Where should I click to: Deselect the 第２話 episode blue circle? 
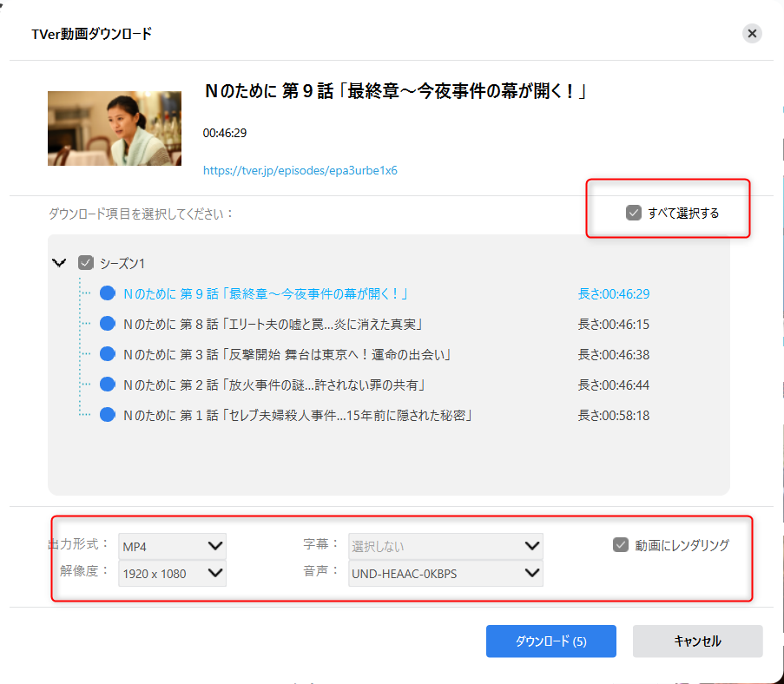tap(107, 385)
